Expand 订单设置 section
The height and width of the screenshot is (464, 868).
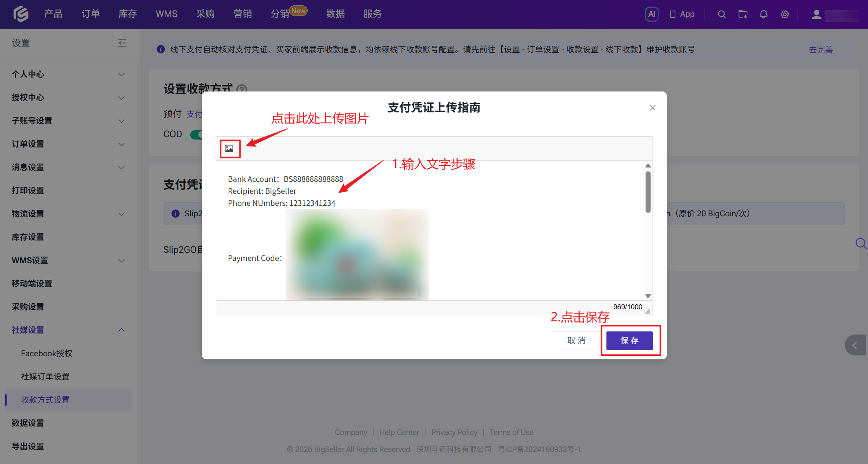pyautogui.click(x=121, y=144)
